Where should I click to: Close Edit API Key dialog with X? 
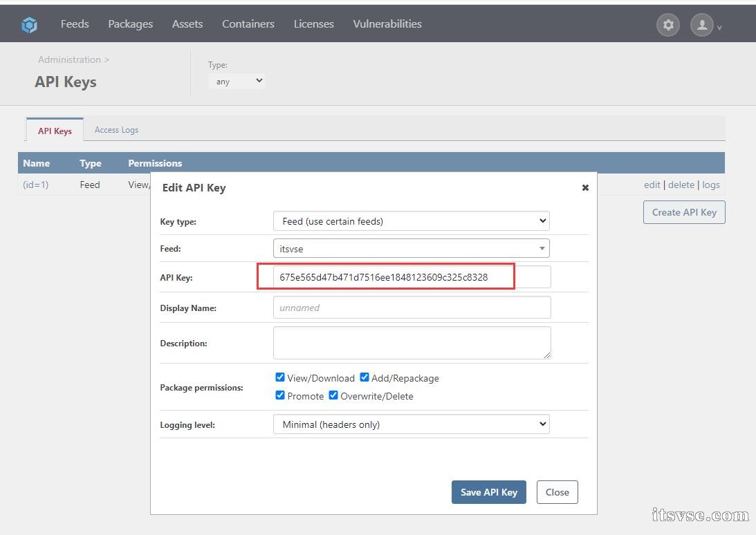(x=585, y=187)
